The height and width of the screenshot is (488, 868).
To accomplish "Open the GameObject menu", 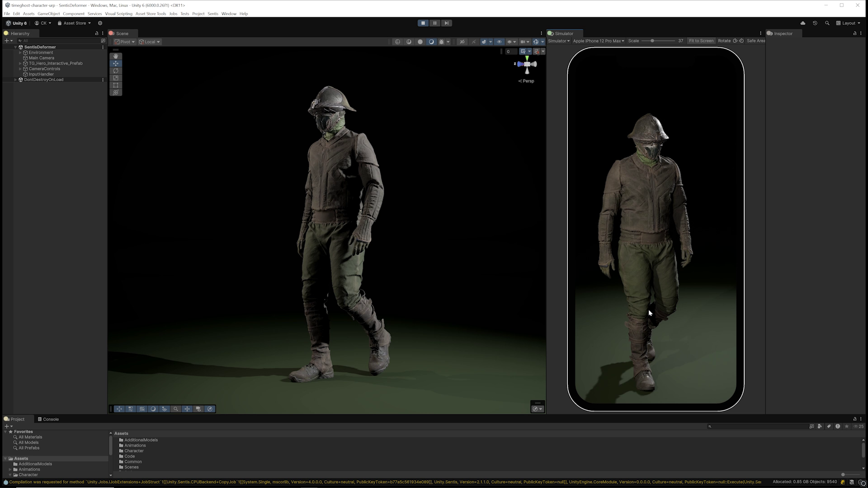I will pyautogui.click(x=49, y=14).
